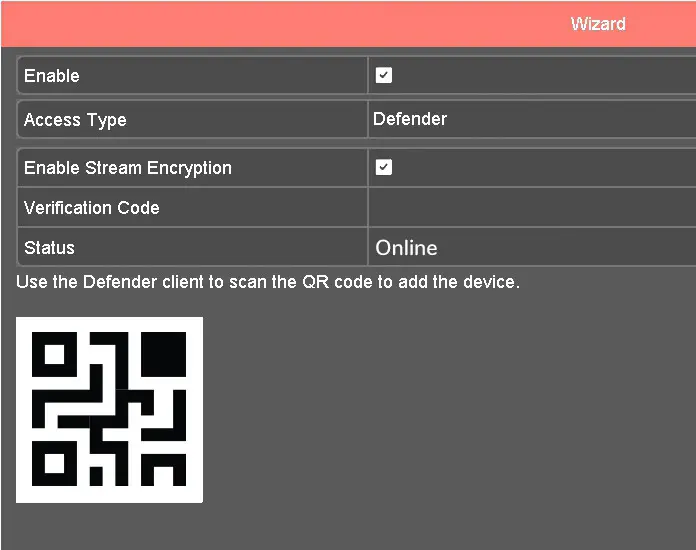Click the QR code image
This screenshot has width=696, height=550.
[109, 410]
